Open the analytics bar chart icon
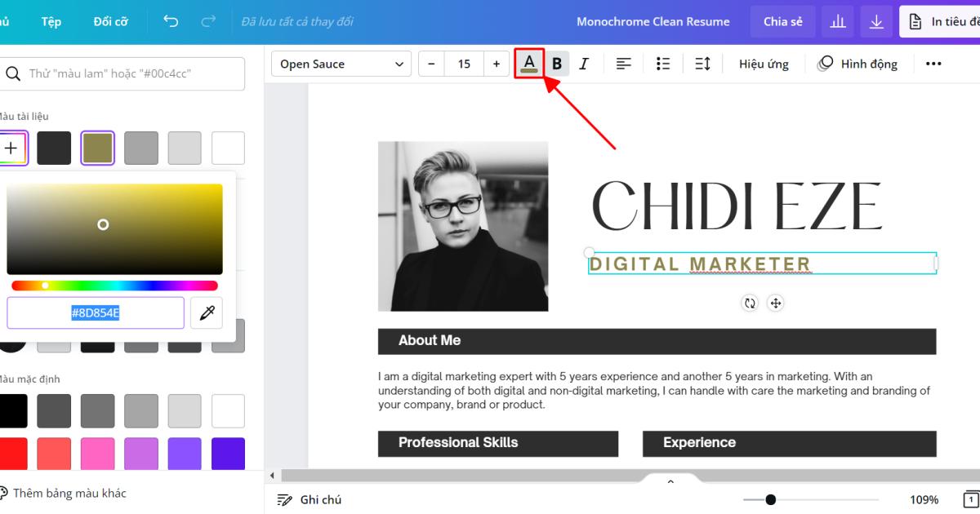Viewport: 980px width, 514px height. (x=838, y=22)
